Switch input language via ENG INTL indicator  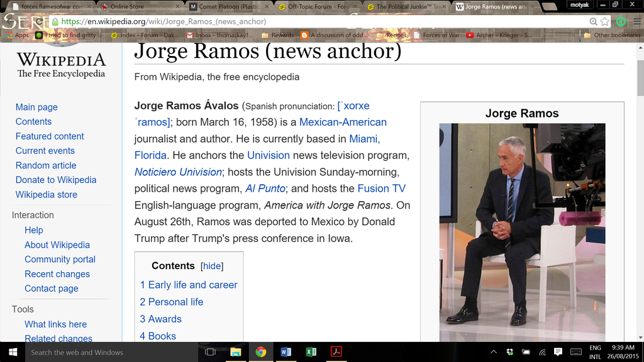595,352
